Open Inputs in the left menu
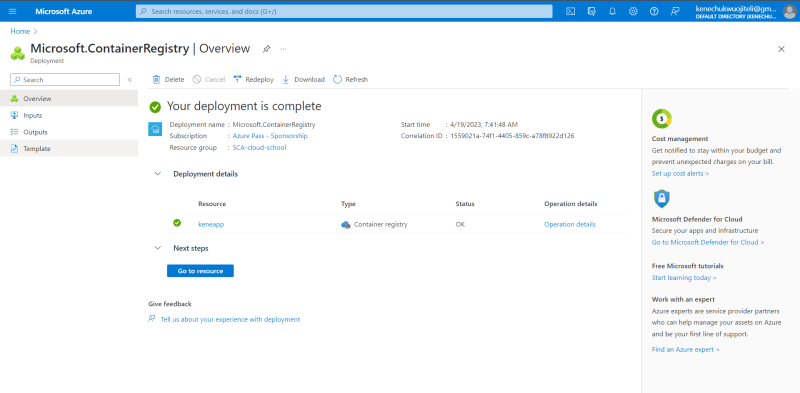Viewport: 800px width, 393px height. pyautogui.click(x=69, y=115)
